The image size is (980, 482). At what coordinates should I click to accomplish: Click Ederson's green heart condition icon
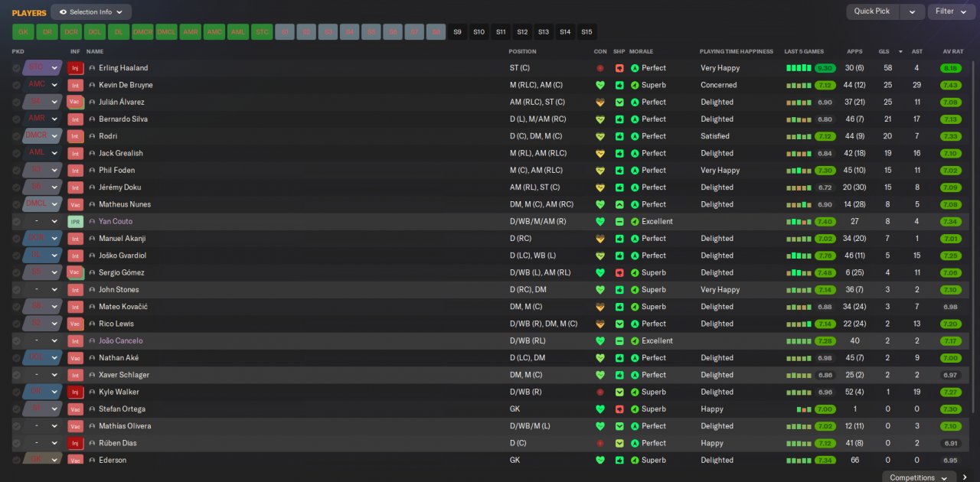tap(600, 460)
